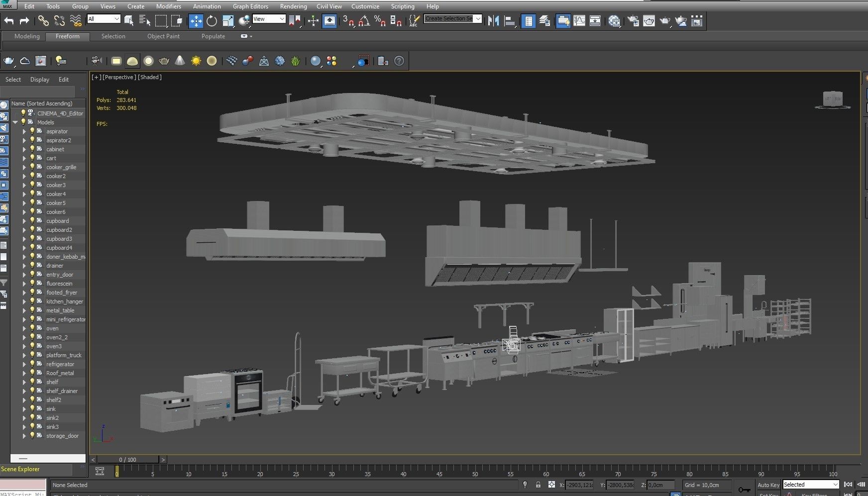
Task: Toggle Angle Snap in the toolbar
Action: coord(364,21)
